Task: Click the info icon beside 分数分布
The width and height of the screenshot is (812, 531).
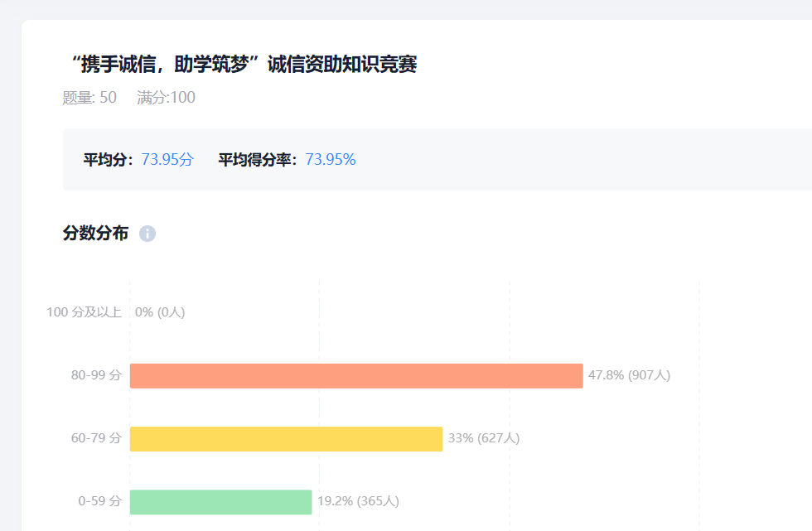Action: pos(147,234)
